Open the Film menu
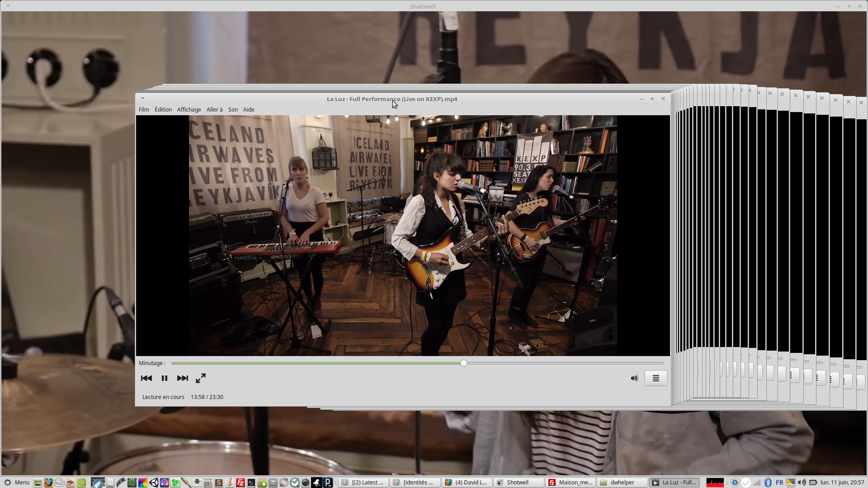The width and height of the screenshot is (868, 488). click(144, 109)
